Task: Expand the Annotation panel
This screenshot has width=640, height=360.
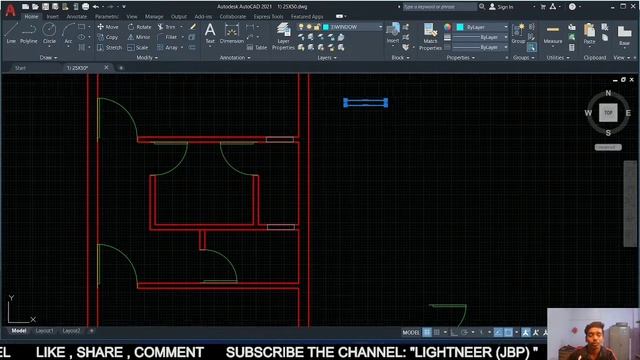Action: 235,58
